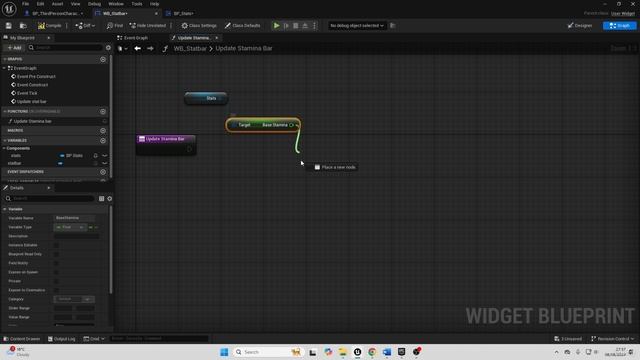640x360 pixels.
Task: Navigate forward in graph history
Action: pyautogui.click(x=150, y=49)
